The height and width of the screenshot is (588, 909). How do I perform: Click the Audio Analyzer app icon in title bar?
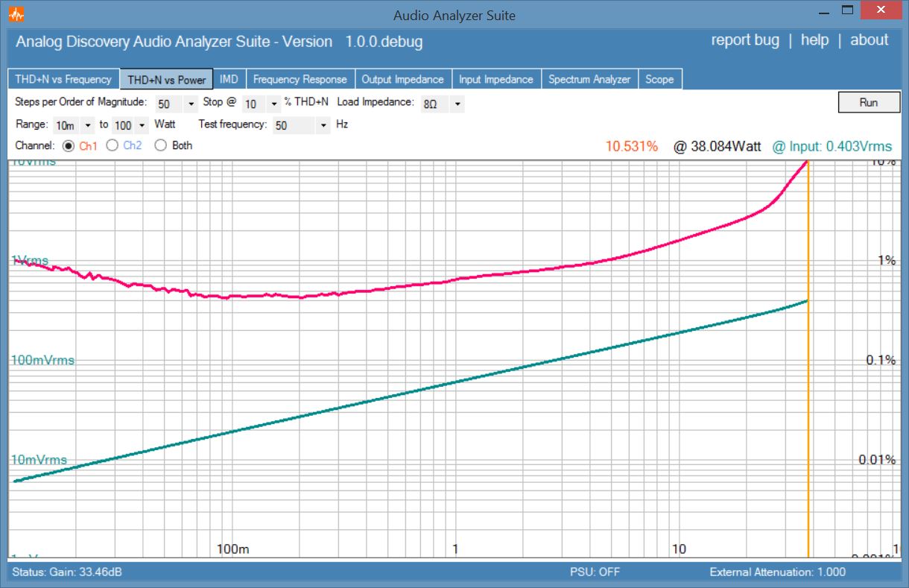pos(17,14)
